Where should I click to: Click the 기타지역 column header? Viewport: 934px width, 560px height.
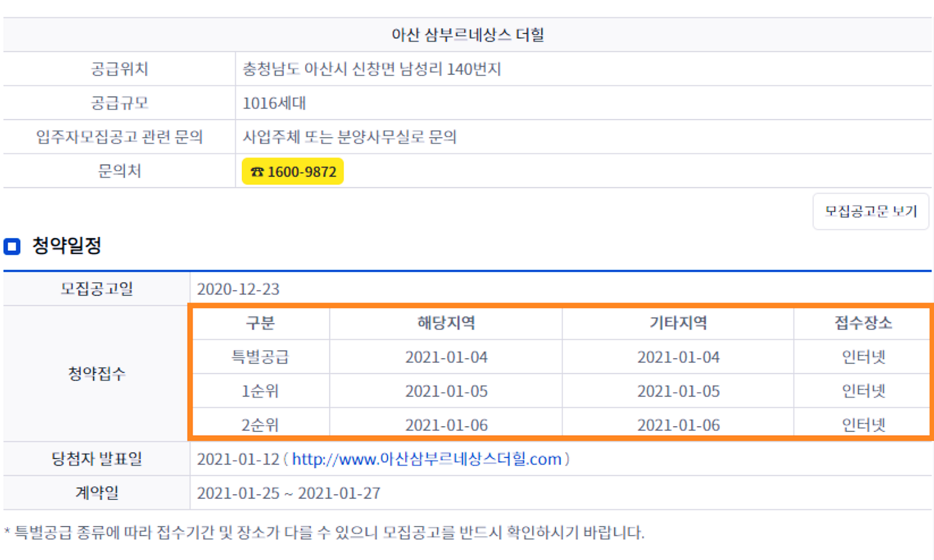[x=678, y=323]
